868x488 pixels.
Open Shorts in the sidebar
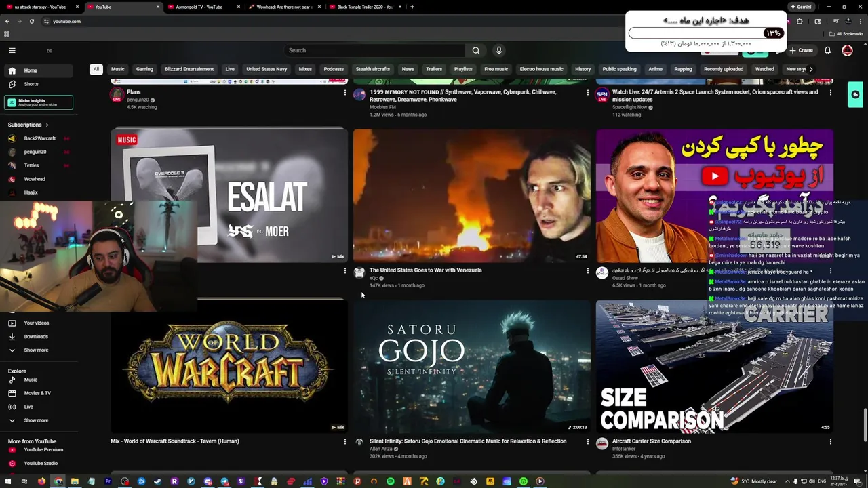39,84
